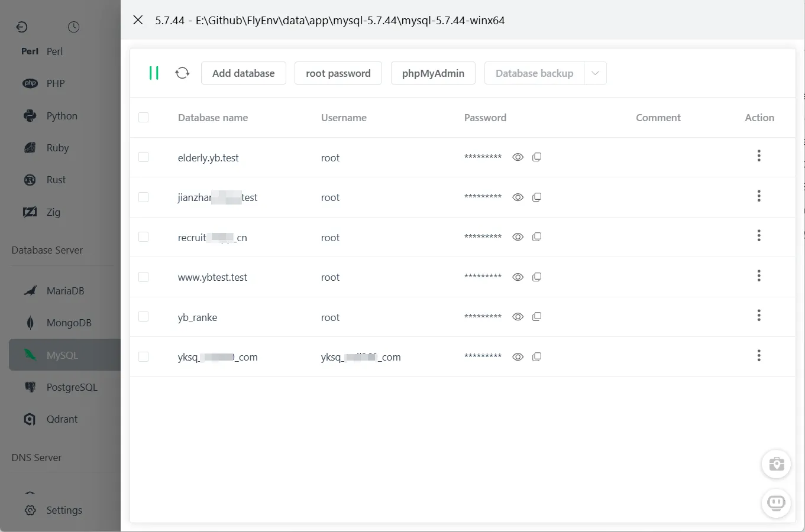Select Ruby in the sidebar menu
Image resolution: width=805 pixels, height=532 pixels.
pos(57,147)
